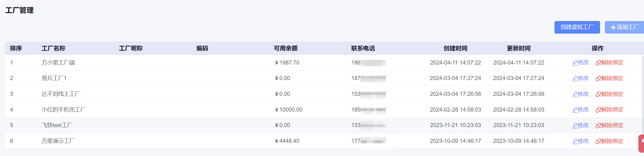The height and width of the screenshot is (156, 644).
Task: Click 解除绑定 link for 方小果工厂端 row
Action: coord(612,63)
